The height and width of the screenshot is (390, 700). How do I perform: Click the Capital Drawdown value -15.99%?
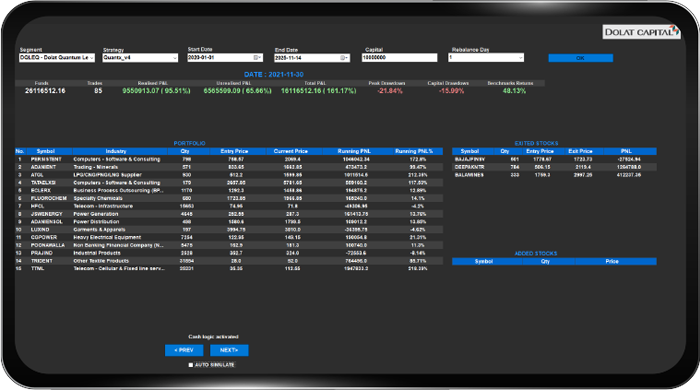click(x=451, y=91)
